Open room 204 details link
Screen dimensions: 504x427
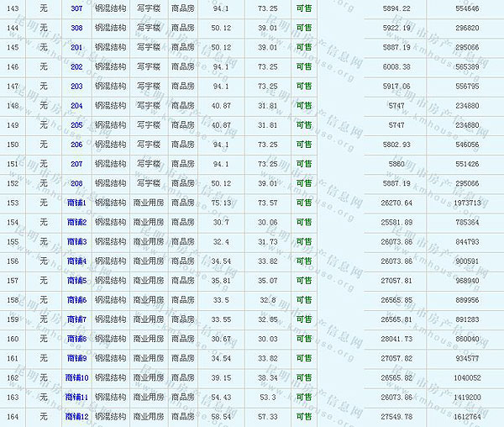[76, 106]
